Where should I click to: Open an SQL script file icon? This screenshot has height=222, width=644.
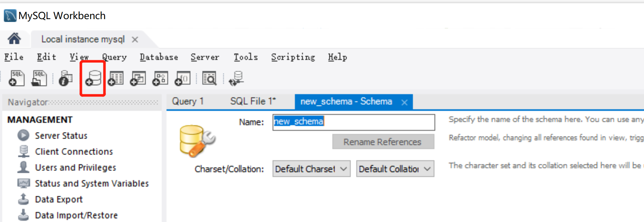click(x=39, y=78)
